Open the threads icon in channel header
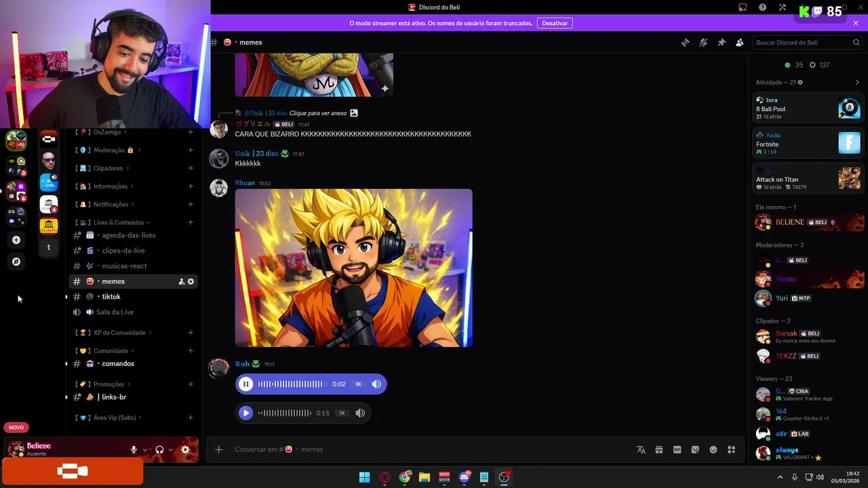868x488 pixels. [x=685, y=42]
